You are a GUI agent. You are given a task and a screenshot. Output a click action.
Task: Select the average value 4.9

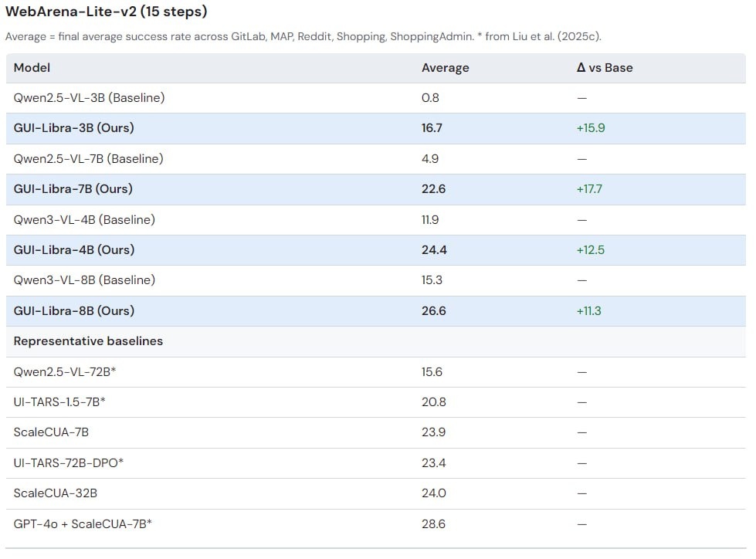[x=430, y=158]
